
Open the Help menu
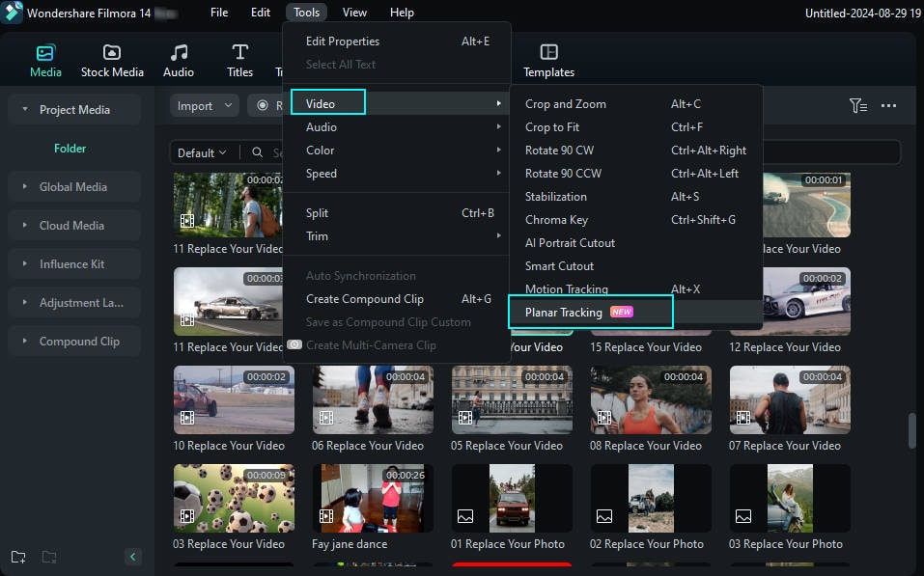(402, 13)
